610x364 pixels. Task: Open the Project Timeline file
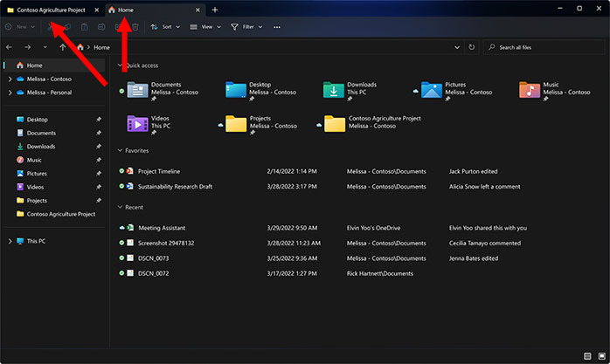(x=159, y=171)
